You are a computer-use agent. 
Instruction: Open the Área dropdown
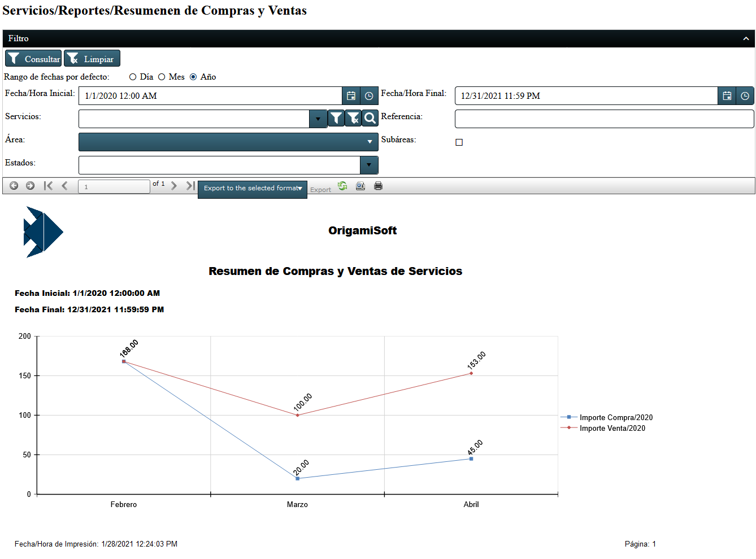(228, 142)
